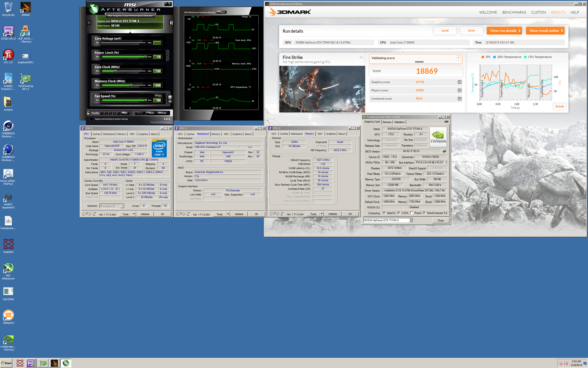Click Validate in CPU-Z Mainboard window

[239, 214]
